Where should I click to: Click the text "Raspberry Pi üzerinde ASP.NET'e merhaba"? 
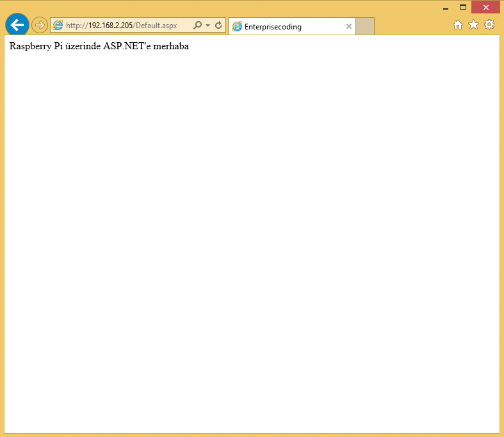(x=99, y=46)
